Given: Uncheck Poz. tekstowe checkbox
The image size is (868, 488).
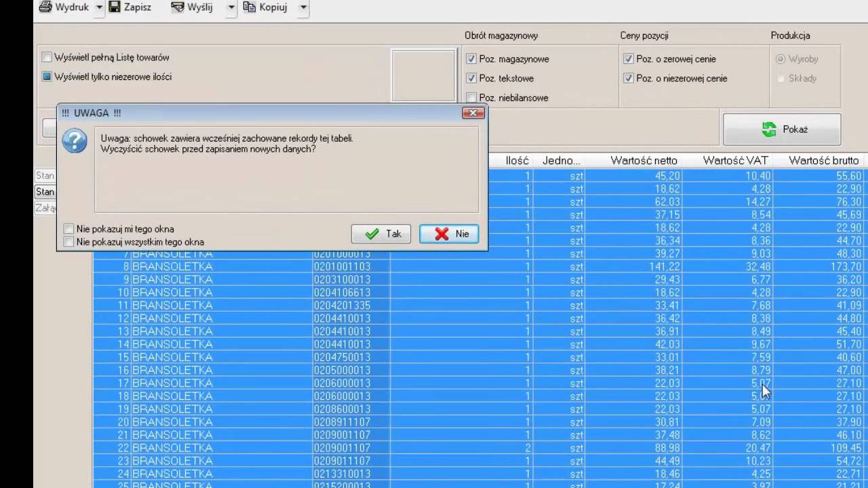Looking at the screenshot, I should click(471, 78).
